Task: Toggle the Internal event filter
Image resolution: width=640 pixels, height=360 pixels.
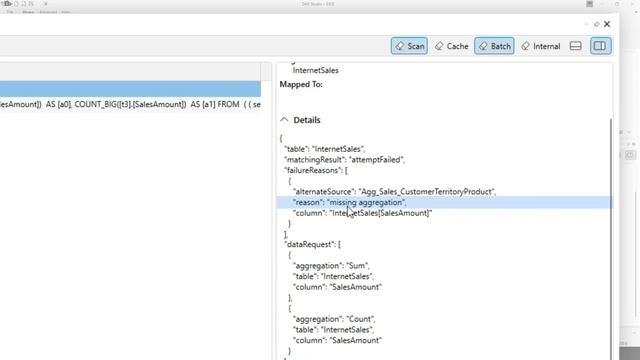Action: 541,46
